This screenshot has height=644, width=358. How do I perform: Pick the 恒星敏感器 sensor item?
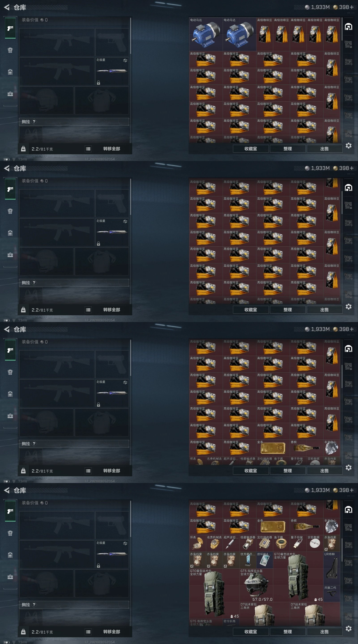(248, 543)
